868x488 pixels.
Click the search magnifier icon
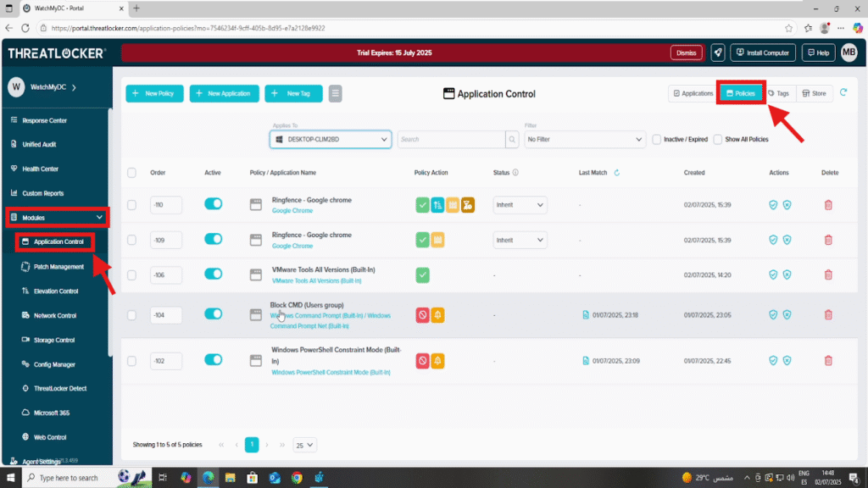512,140
